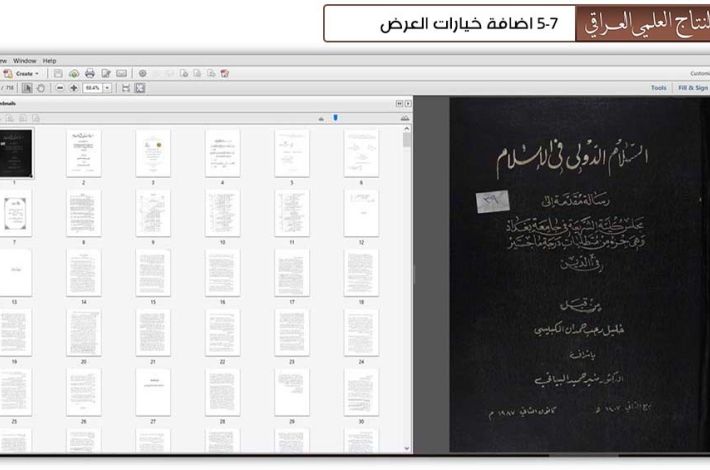Click the upload to cloud icon
Image resolution: width=710 pixels, height=470 pixels.
pyautogui.click(x=74, y=73)
